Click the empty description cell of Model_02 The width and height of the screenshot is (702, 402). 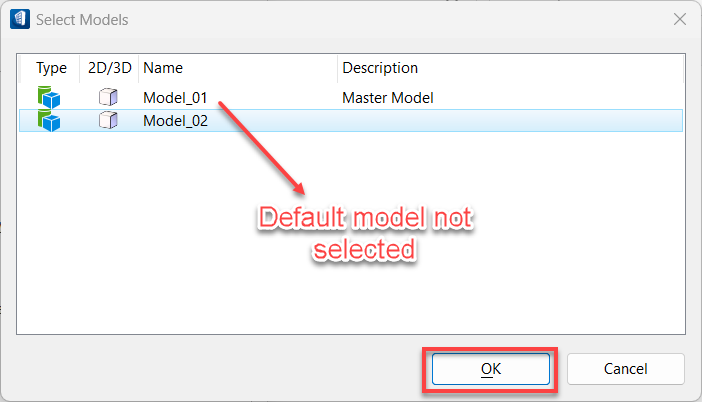pyautogui.click(x=510, y=121)
